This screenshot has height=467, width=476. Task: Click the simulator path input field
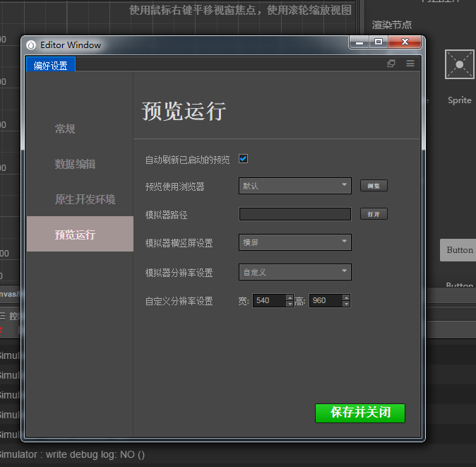(295, 214)
